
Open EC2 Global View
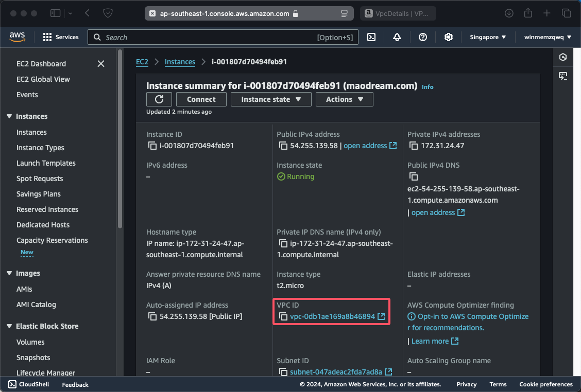tap(43, 79)
